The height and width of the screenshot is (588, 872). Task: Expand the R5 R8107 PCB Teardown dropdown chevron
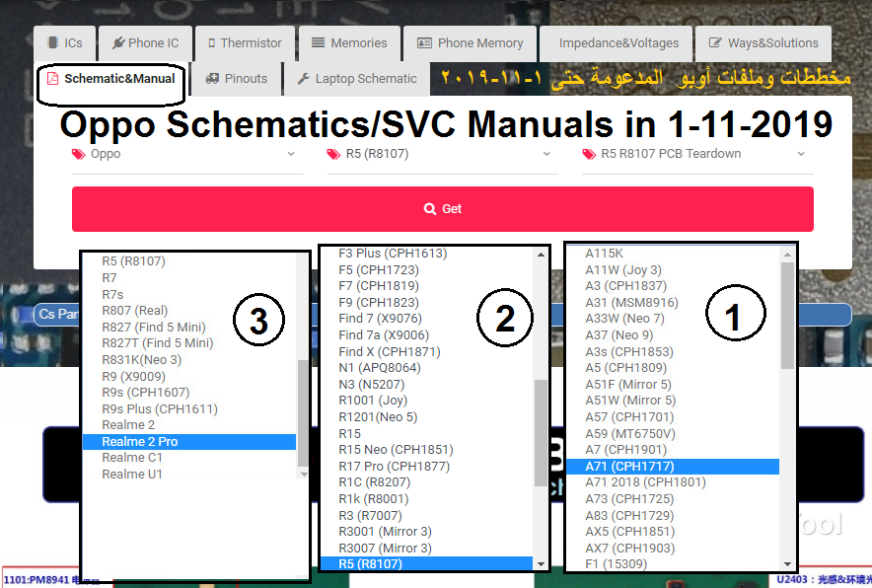point(801,154)
